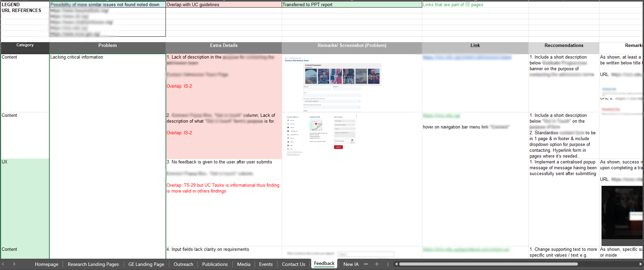The image size is (644, 270).
Task: Open the Contact Us sheet tab
Action: (293, 264)
